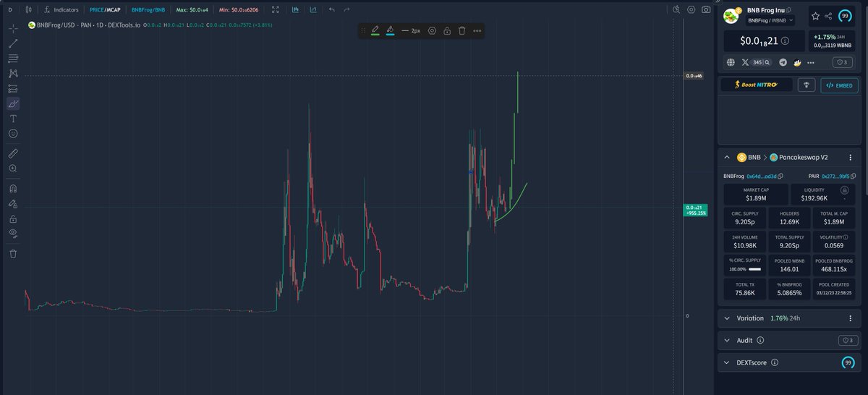Collapse the BNB Pancakeswap V2 section
The height and width of the screenshot is (395, 868).
click(727, 157)
